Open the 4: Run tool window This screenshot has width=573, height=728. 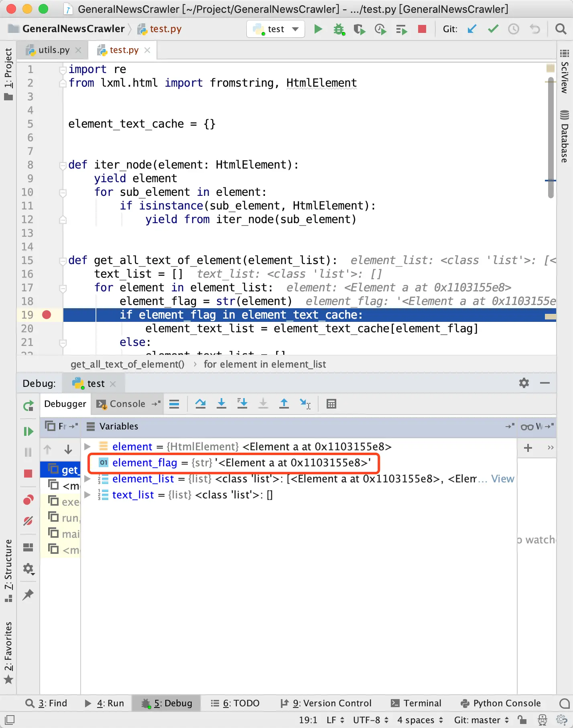point(104,703)
